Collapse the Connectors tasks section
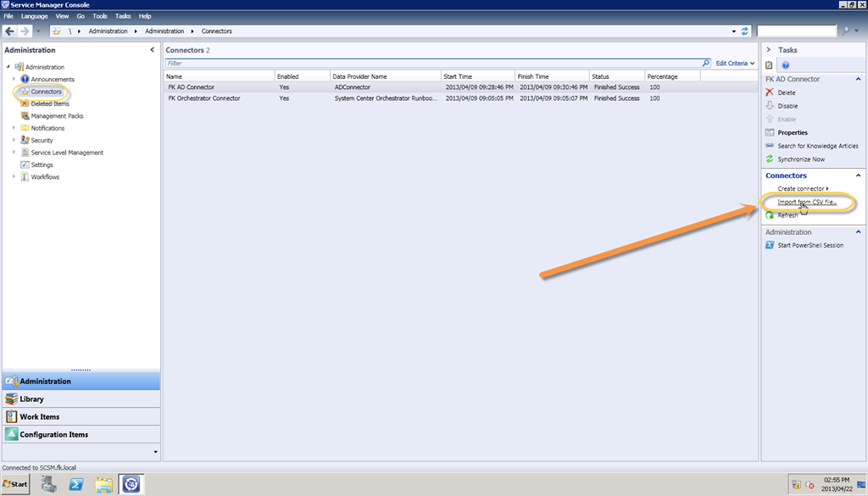Screen dimensions: 868x496 pyautogui.click(x=858, y=176)
